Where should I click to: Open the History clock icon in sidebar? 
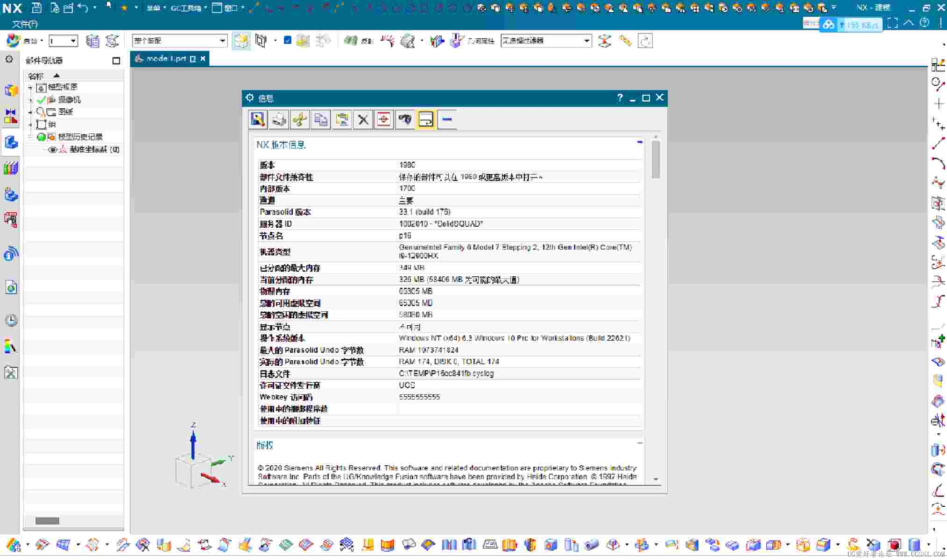click(11, 320)
